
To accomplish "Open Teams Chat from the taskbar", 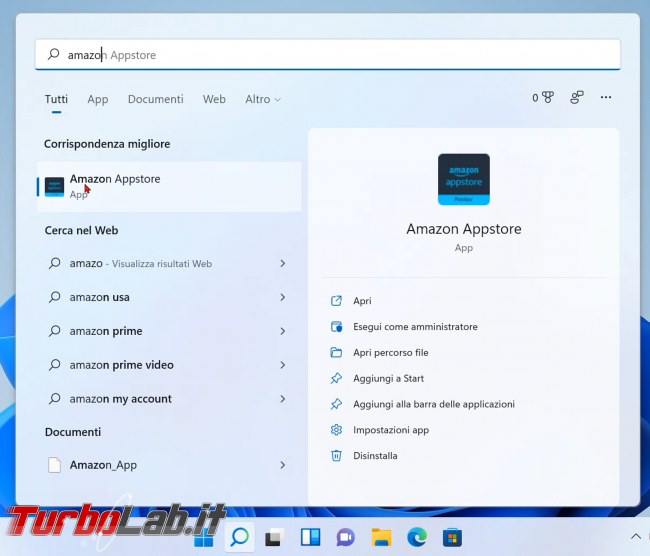I will (x=346, y=538).
